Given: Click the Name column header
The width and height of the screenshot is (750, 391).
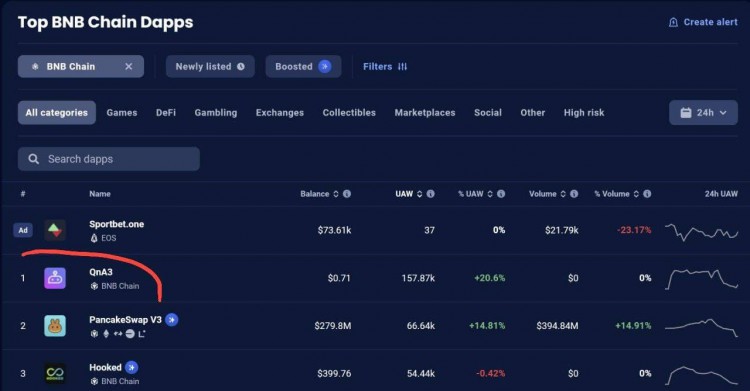Looking at the screenshot, I should click(99, 194).
